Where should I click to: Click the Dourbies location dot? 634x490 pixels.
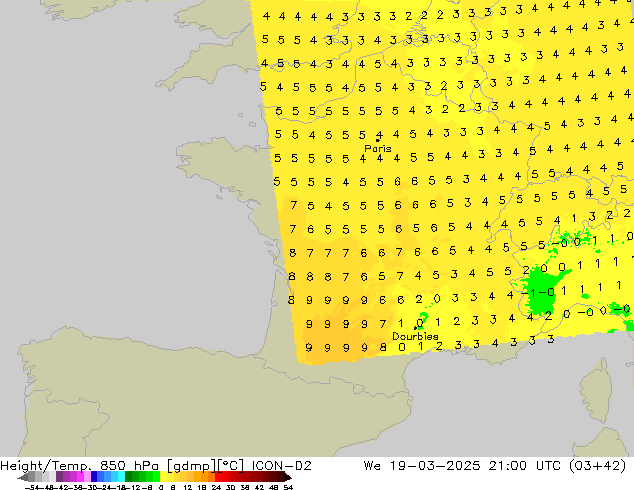click(x=415, y=328)
